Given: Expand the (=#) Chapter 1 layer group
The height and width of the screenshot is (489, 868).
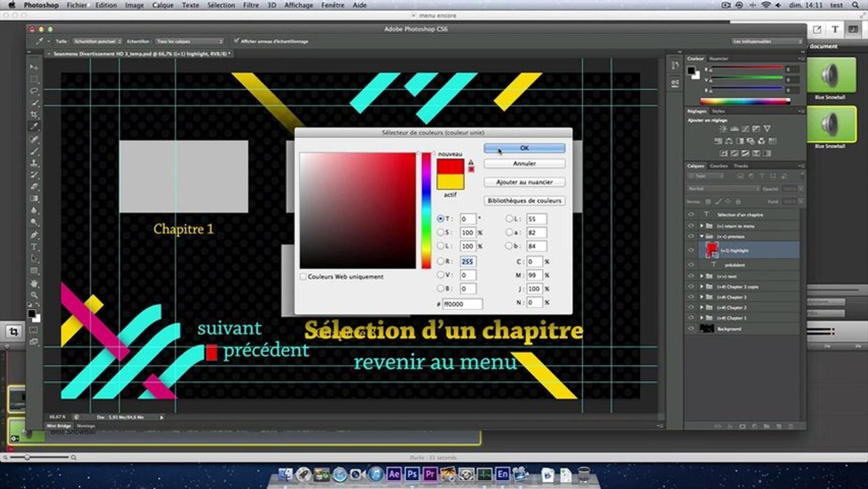Looking at the screenshot, I should click(x=702, y=318).
